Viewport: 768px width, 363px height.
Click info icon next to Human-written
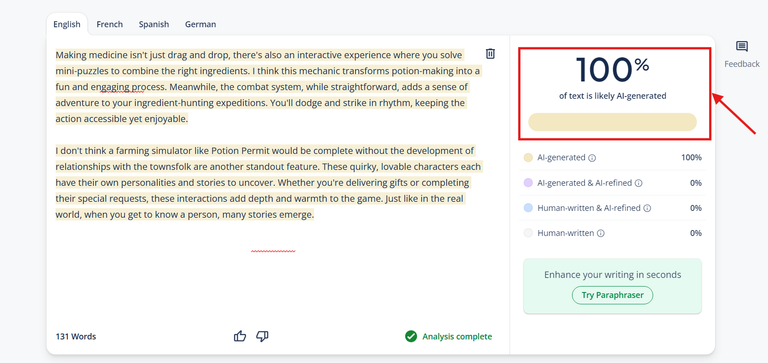pyautogui.click(x=600, y=234)
